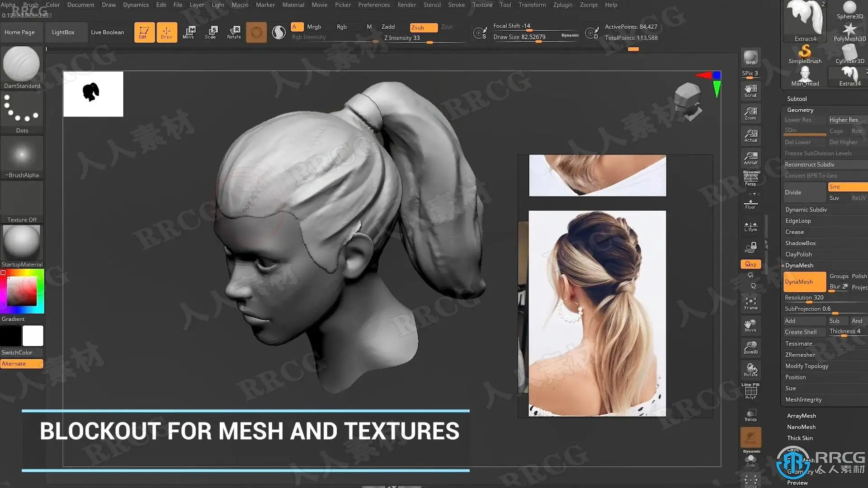Click the Edit mode button
Screen dimensions: 868x488
(144, 32)
